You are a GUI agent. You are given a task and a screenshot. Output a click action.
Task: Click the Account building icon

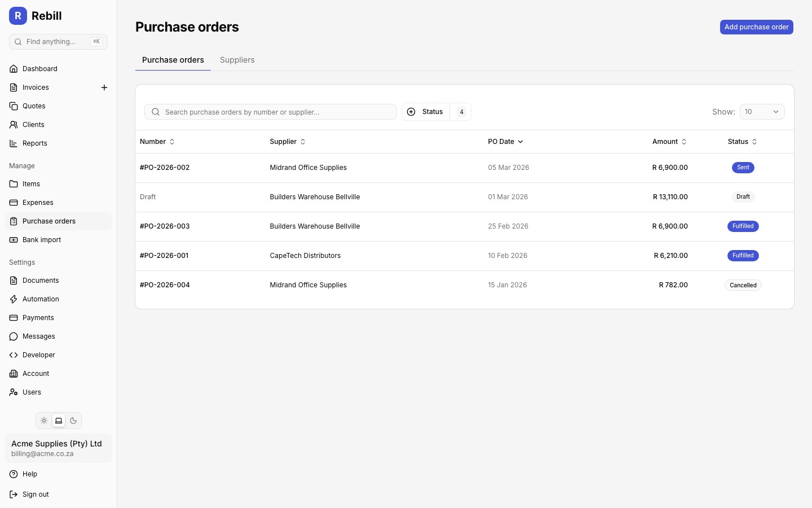tap(14, 374)
